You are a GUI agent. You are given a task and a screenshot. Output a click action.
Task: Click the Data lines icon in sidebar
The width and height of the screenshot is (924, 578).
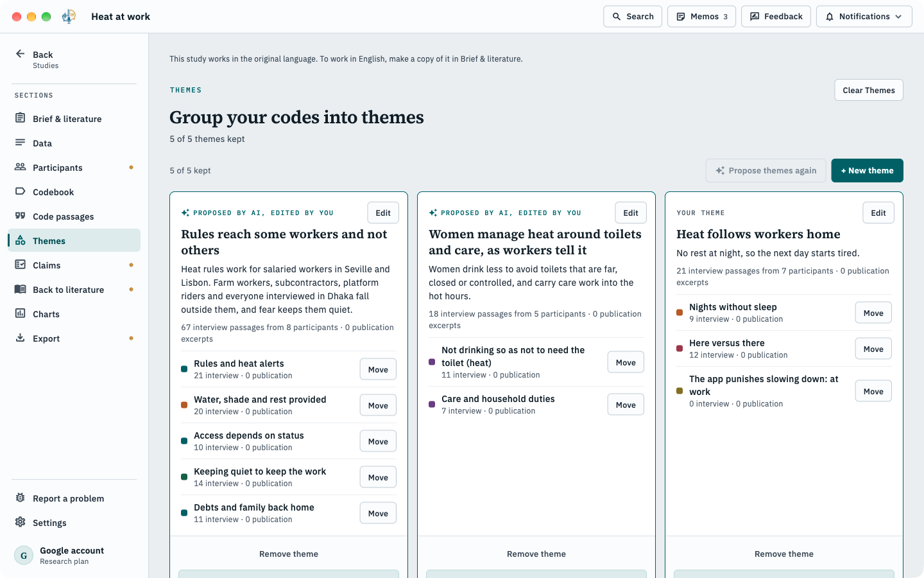(x=20, y=143)
